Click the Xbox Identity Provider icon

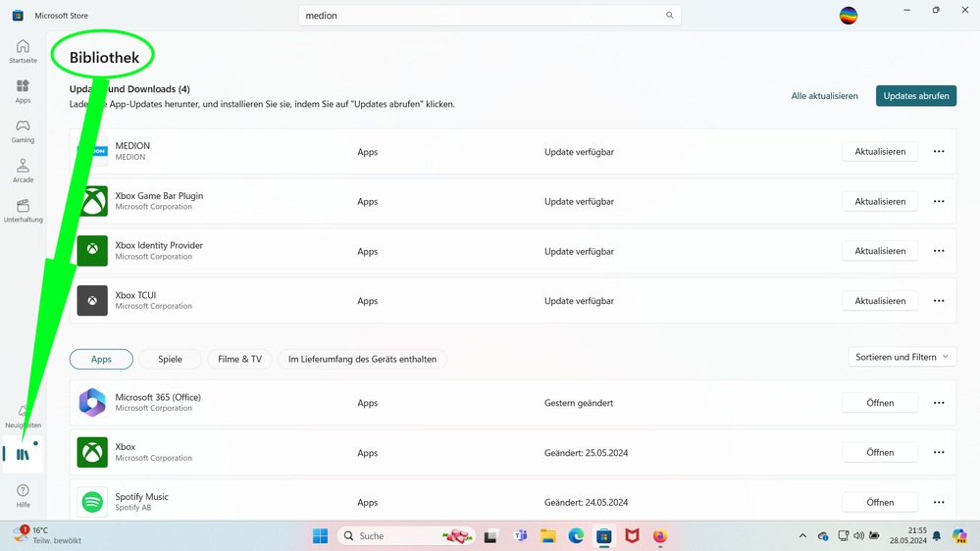tap(92, 251)
